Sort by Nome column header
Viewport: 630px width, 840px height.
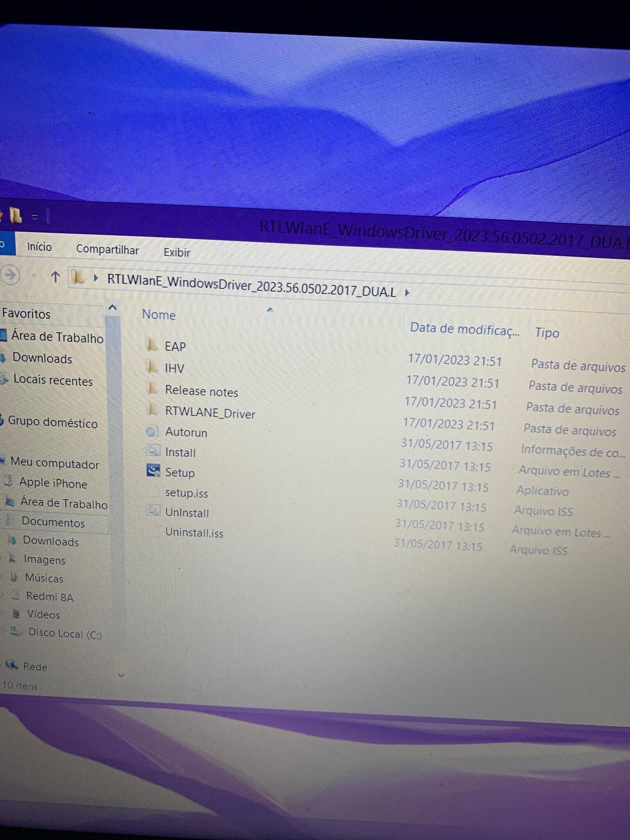pyautogui.click(x=159, y=315)
